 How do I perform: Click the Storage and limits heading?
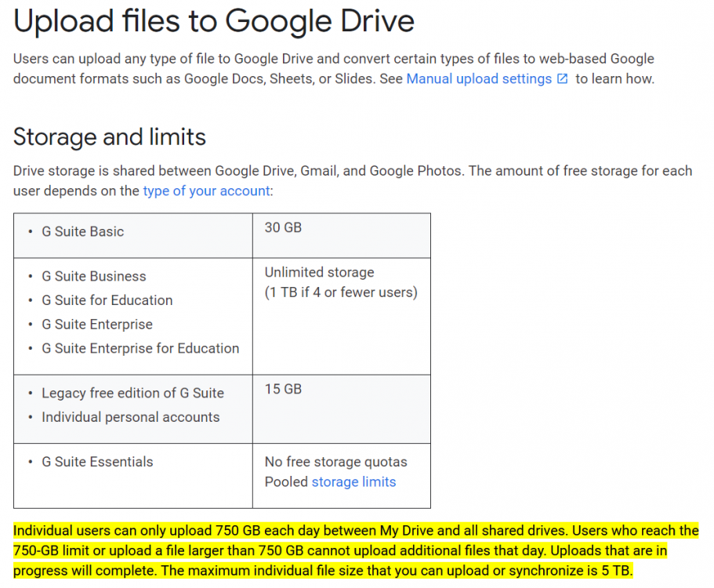(109, 136)
